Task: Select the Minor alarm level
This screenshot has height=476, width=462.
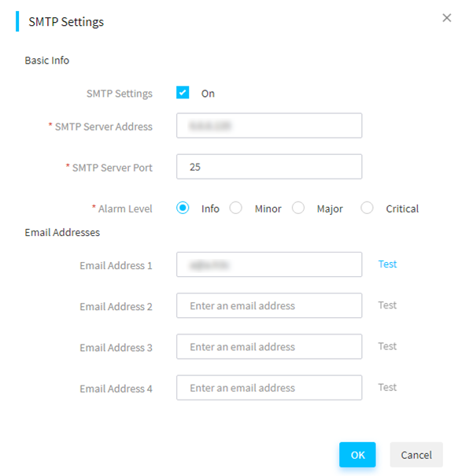Action: click(235, 208)
